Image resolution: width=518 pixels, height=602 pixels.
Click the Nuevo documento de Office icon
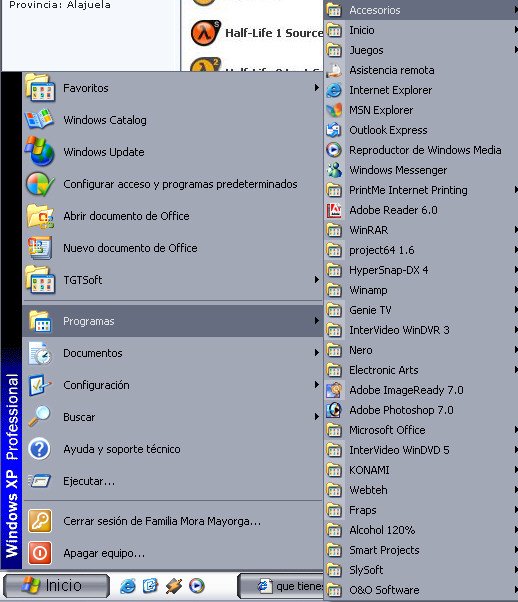coord(40,248)
